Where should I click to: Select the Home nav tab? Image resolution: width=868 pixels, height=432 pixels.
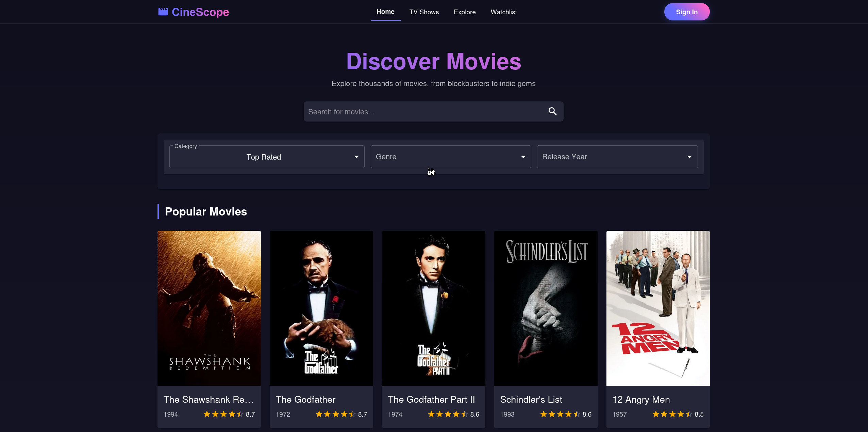click(385, 12)
